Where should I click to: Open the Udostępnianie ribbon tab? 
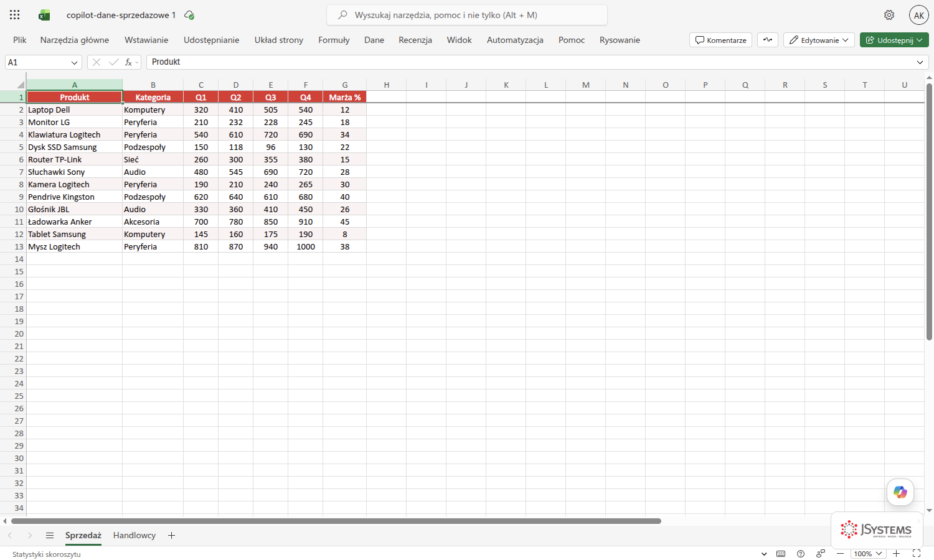coord(212,40)
